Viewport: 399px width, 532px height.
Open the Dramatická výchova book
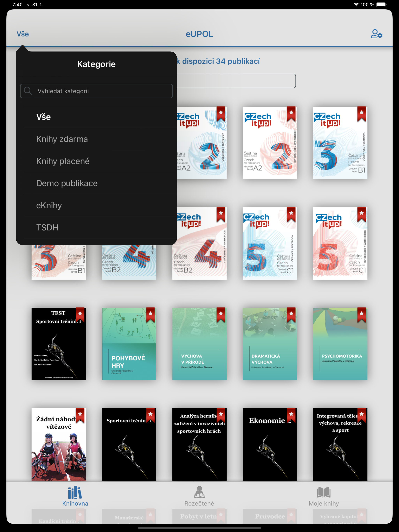tap(270, 344)
